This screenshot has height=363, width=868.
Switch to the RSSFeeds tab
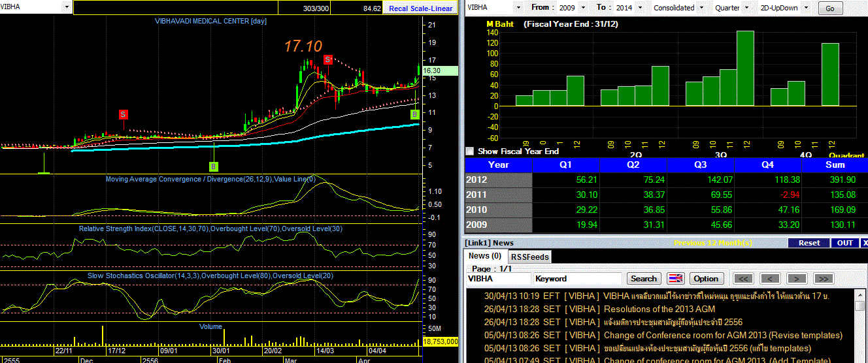[x=529, y=257]
